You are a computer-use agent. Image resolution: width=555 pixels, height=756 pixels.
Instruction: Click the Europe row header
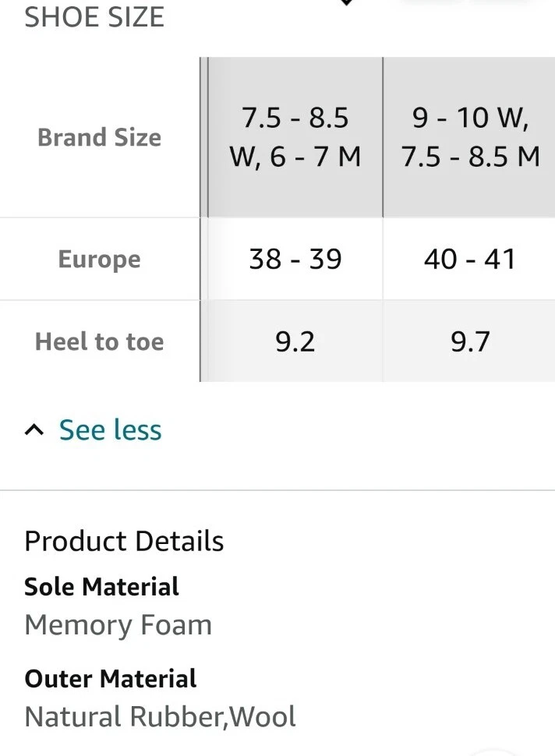click(x=99, y=259)
